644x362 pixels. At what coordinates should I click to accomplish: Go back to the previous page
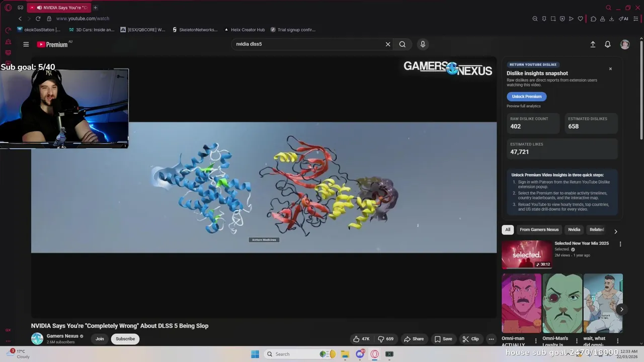[20, 19]
